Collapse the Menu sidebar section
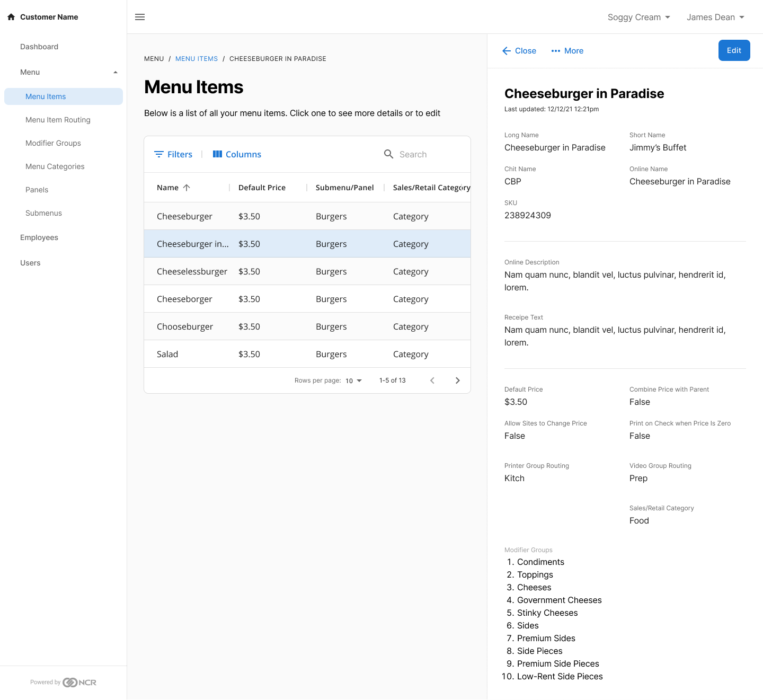Image resolution: width=763 pixels, height=700 pixels. pos(116,72)
